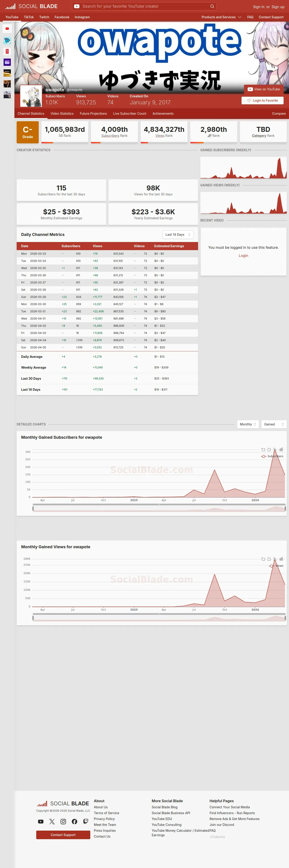The height and width of the screenshot is (868, 289).
Task: Click zoom reset icon on Subscribers chart toolbar
Action: (269, 450)
